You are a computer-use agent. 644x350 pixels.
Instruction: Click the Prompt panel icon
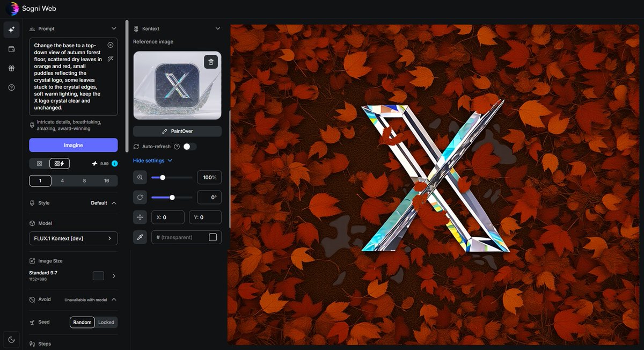point(32,28)
